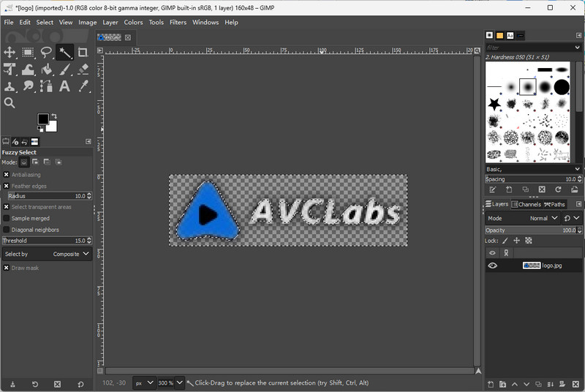Open the brush filter tag dropdown
Viewport: 585px width, 392px height.
point(578,48)
